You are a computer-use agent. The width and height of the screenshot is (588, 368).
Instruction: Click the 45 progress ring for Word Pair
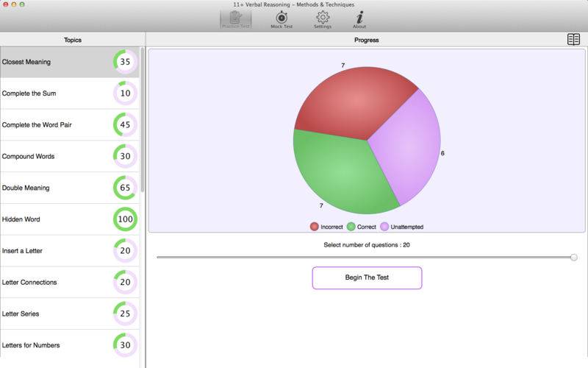[x=125, y=124]
